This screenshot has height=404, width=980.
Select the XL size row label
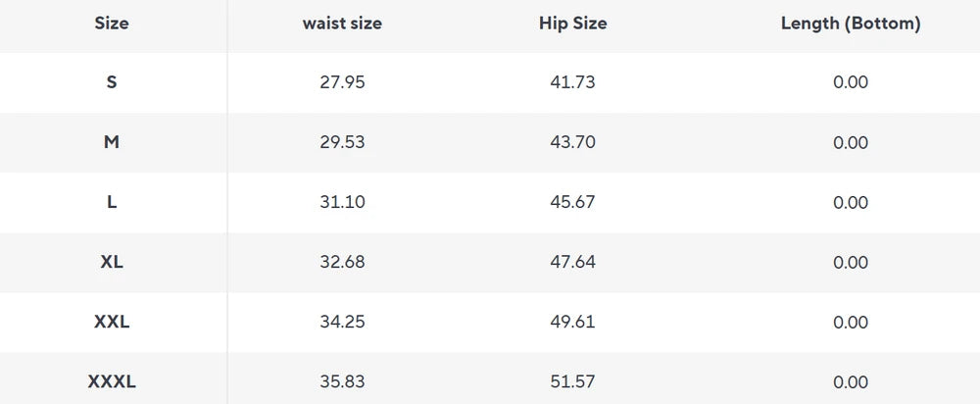[112, 262]
